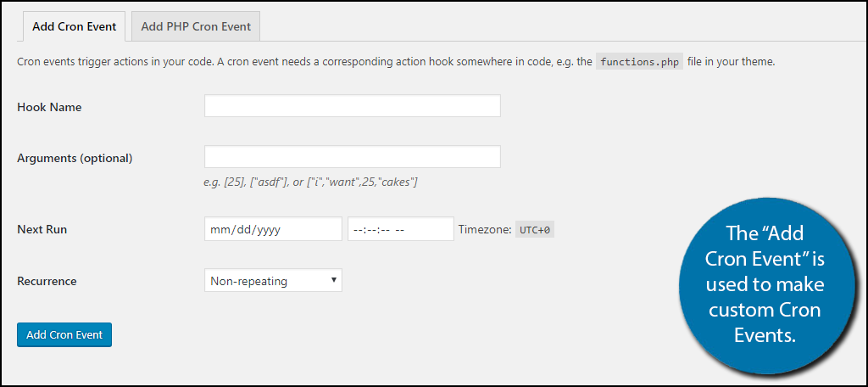
Task: Submit with the blue Add Cron Event button
Action: coord(64,334)
